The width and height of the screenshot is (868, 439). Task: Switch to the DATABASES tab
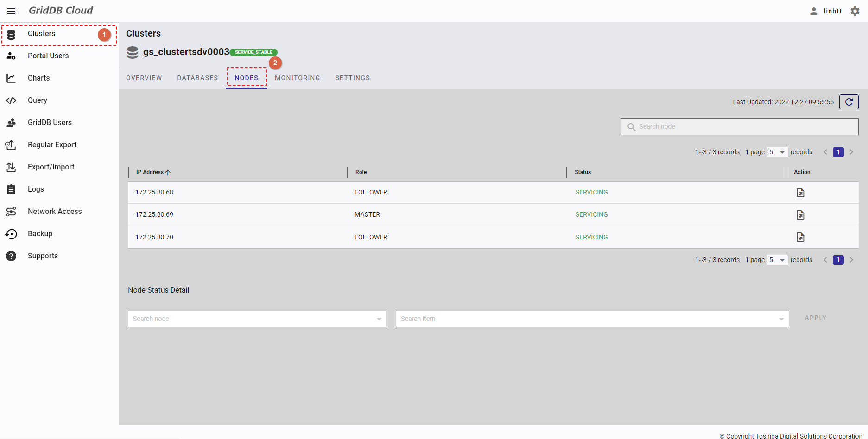tap(197, 78)
